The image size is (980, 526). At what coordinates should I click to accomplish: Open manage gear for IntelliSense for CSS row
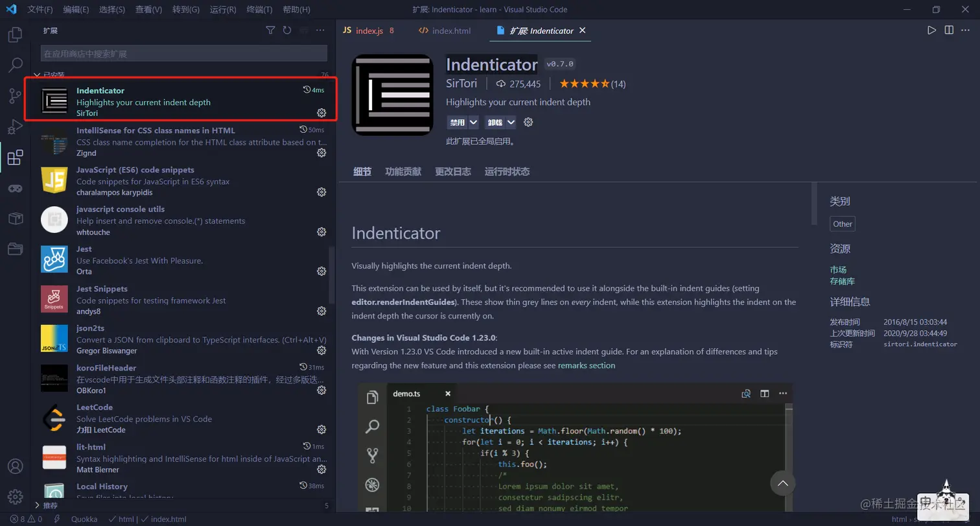(x=321, y=153)
